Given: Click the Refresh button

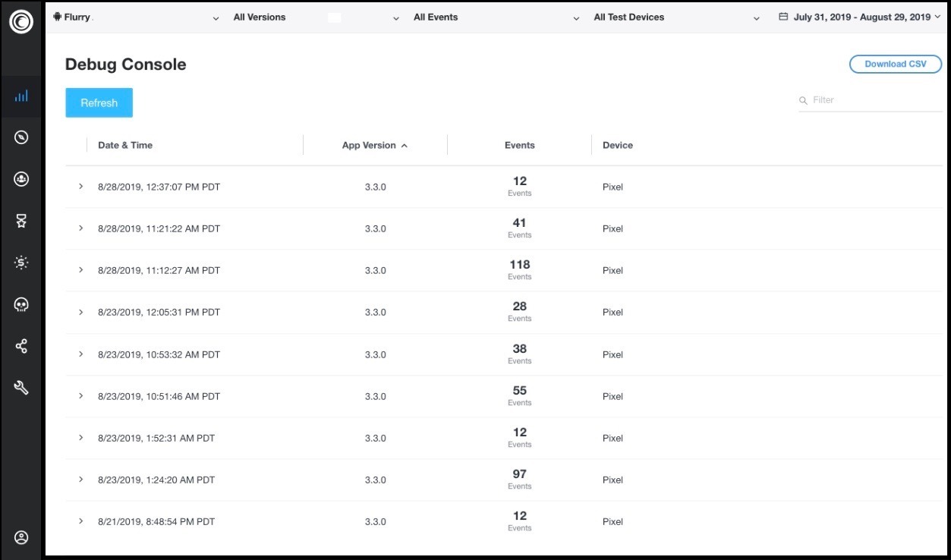Looking at the screenshot, I should pos(99,103).
